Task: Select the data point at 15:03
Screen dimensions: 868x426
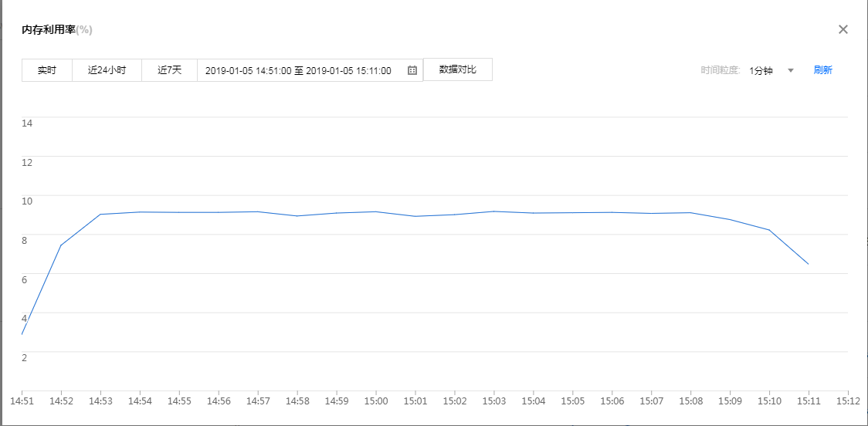Action: click(x=494, y=211)
